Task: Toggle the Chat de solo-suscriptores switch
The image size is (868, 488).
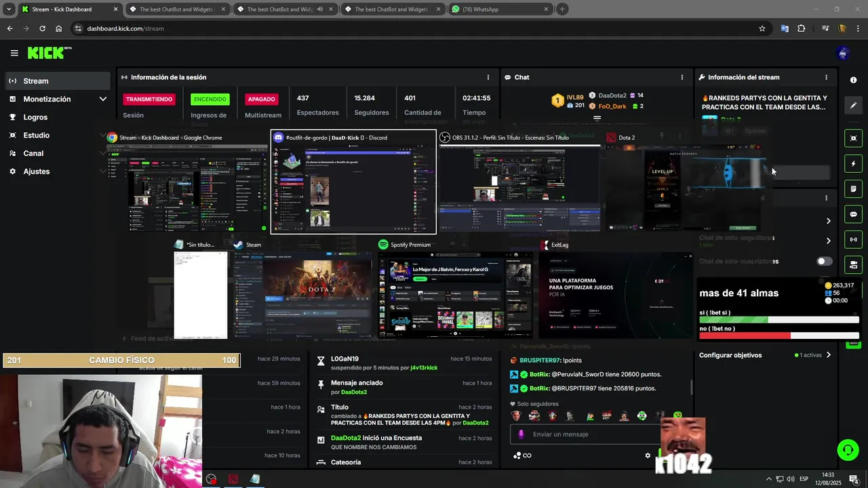Action: click(x=824, y=261)
